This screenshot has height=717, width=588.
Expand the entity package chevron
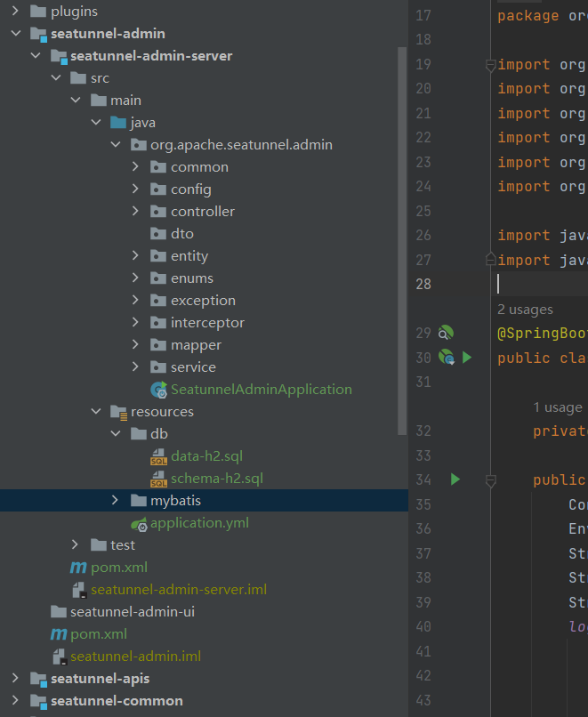pos(135,255)
